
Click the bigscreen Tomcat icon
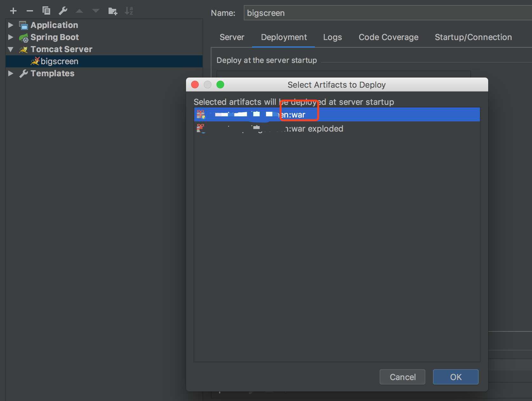[35, 61]
